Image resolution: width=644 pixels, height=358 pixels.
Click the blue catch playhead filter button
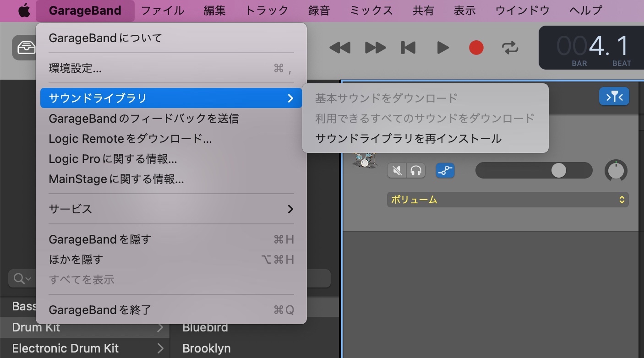point(614,97)
